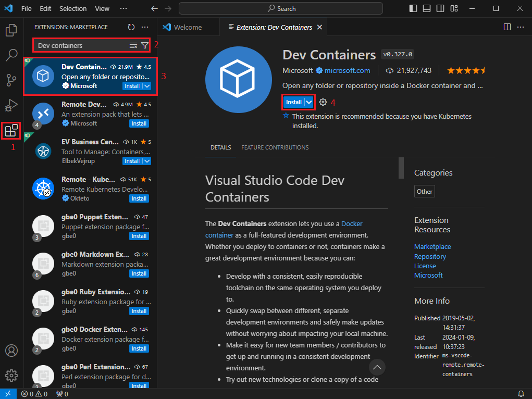Viewport: 532px width, 399px height.
Task: Open the Marketplace resource link
Action: click(432, 247)
